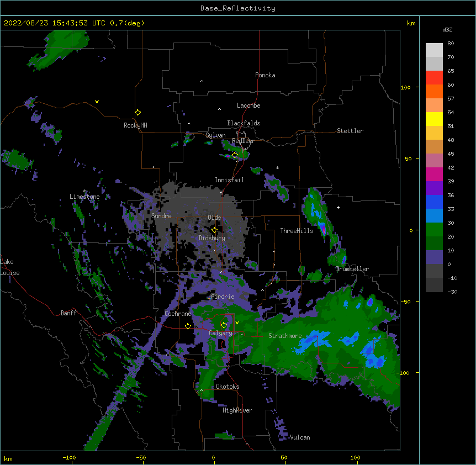Click the Sundre town label
476x465 pixels.
pos(161,216)
